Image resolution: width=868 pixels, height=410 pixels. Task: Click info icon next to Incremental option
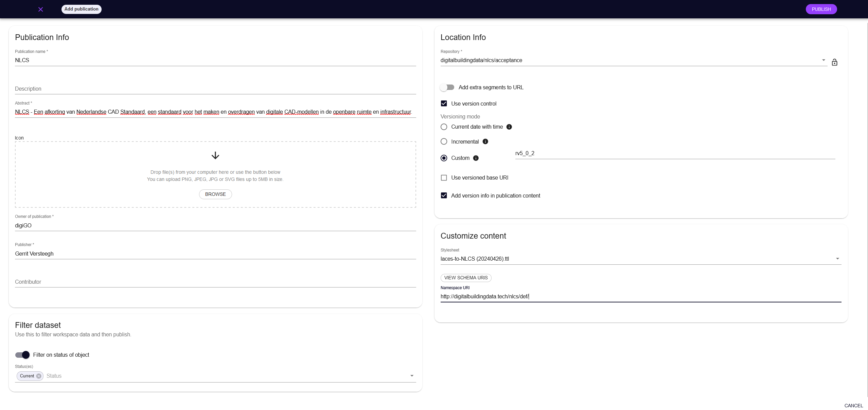485,142
